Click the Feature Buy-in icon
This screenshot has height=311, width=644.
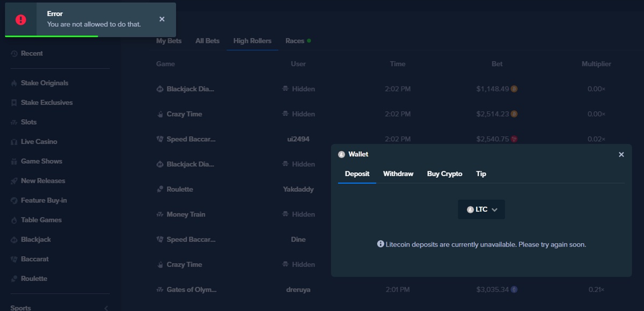14,200
